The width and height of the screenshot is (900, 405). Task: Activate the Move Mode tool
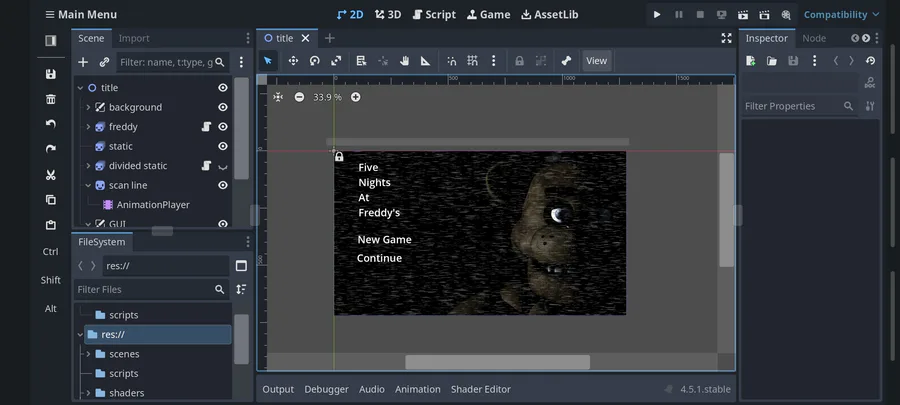click(293, 61)
